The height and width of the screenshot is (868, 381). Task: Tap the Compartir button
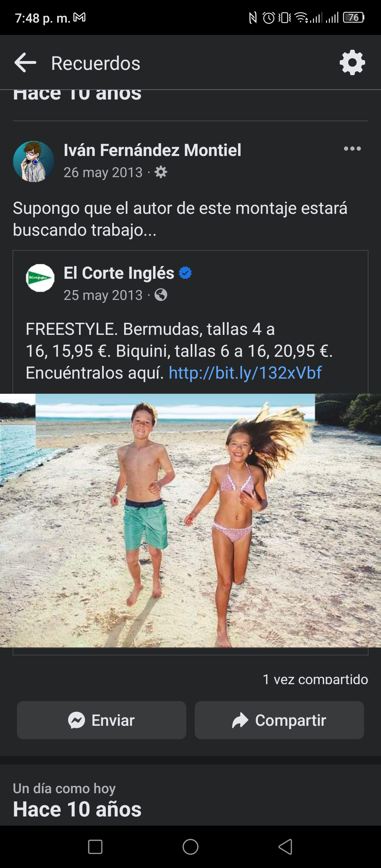pyautogui.click(x=279, y=720)
